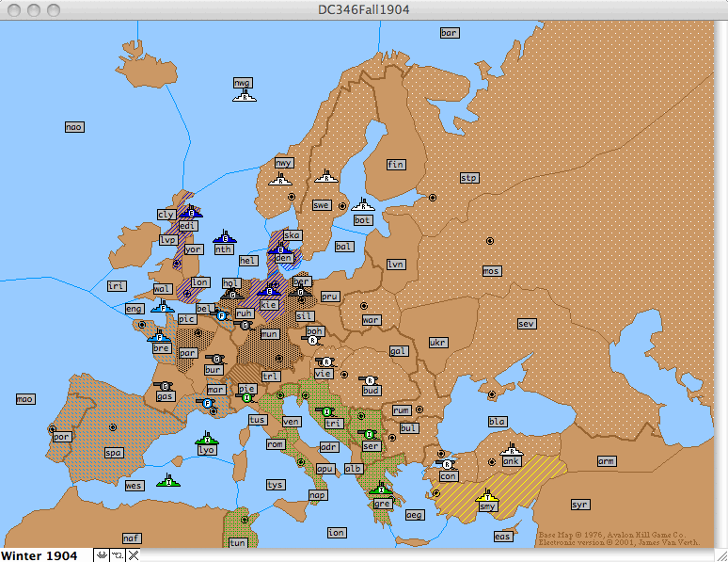Screen dimensions: 728x562
Task: Click the solid-pattern icon button beside Winter 1904
Action: point(102,555)
